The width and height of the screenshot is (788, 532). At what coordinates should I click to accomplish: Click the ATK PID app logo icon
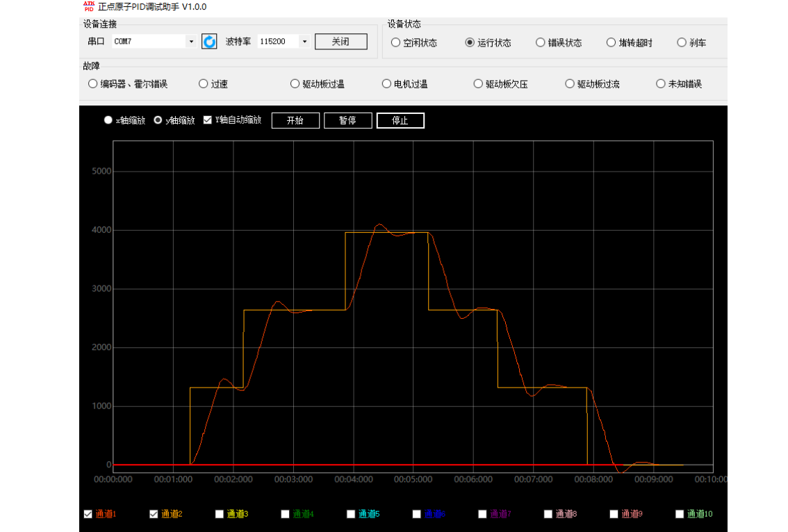click(89, 6)
